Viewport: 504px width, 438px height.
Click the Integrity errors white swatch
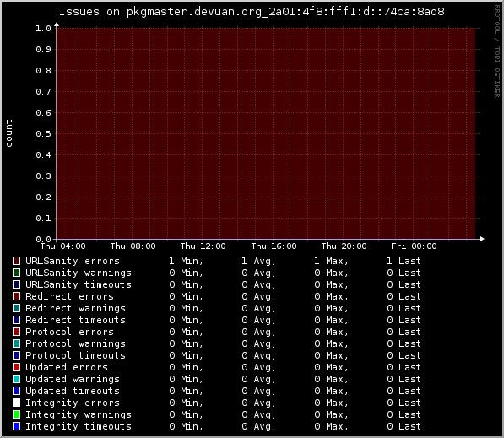click(x=16, y=403)
